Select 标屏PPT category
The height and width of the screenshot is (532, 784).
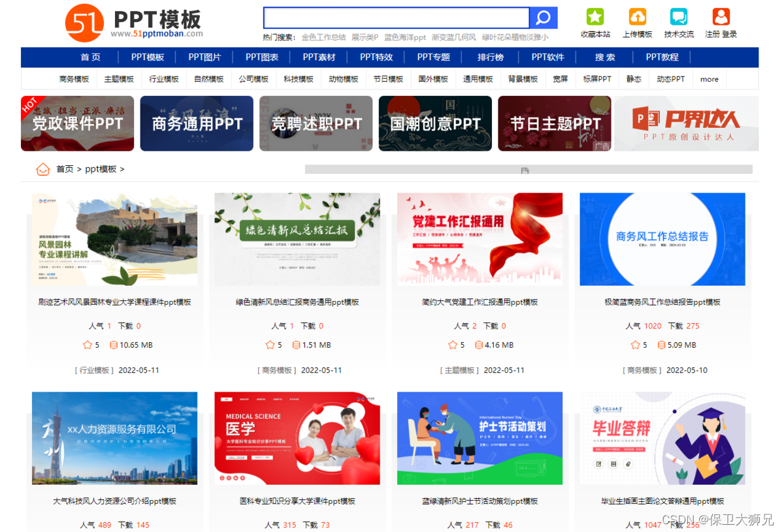tap(597, 79)
